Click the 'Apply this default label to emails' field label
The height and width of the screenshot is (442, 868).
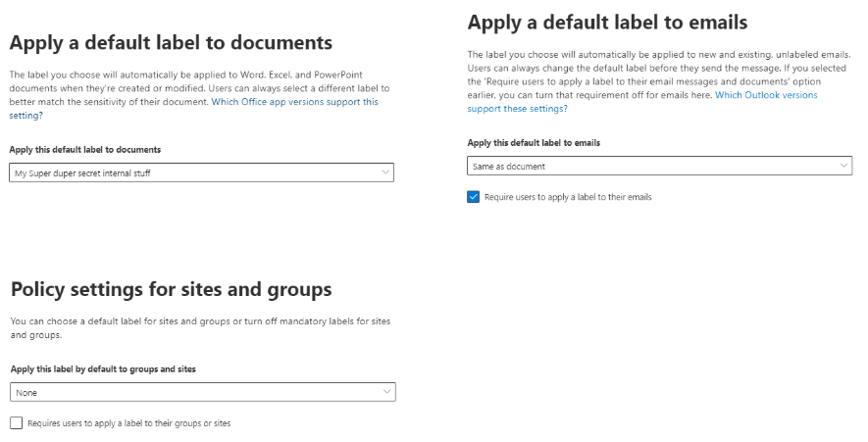click(x=534, y=142)
